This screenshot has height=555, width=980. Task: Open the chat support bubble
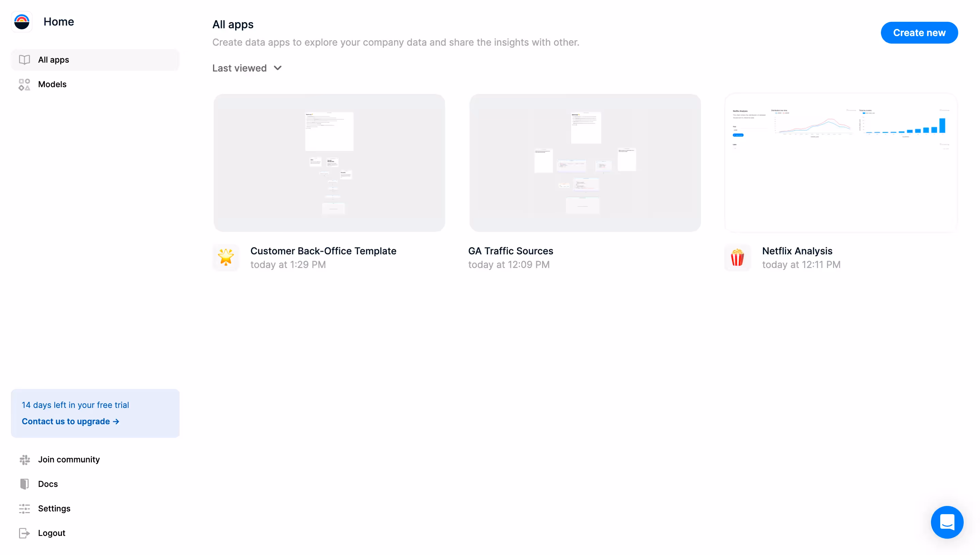pyautogui.click(x=947, y=522)
